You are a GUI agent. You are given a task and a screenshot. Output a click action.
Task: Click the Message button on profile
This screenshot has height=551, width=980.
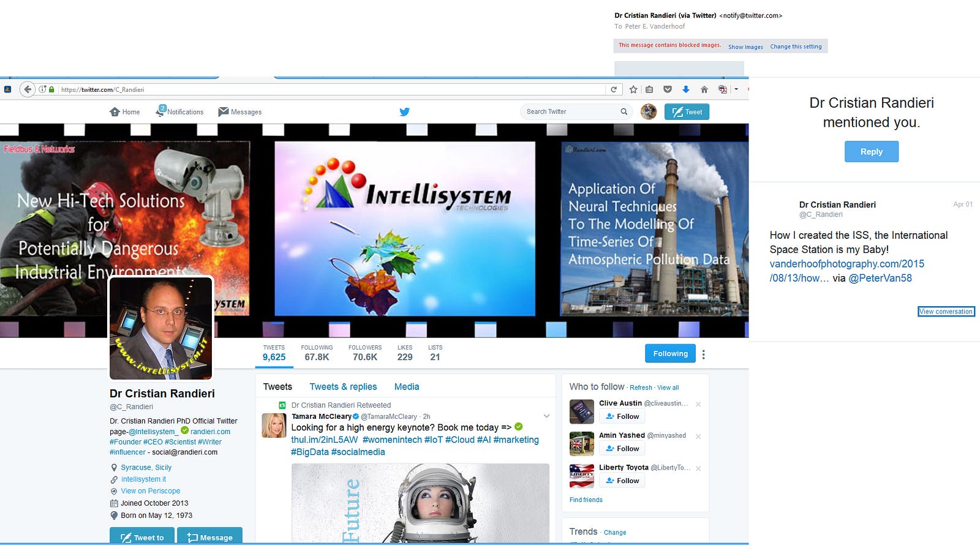209,536
